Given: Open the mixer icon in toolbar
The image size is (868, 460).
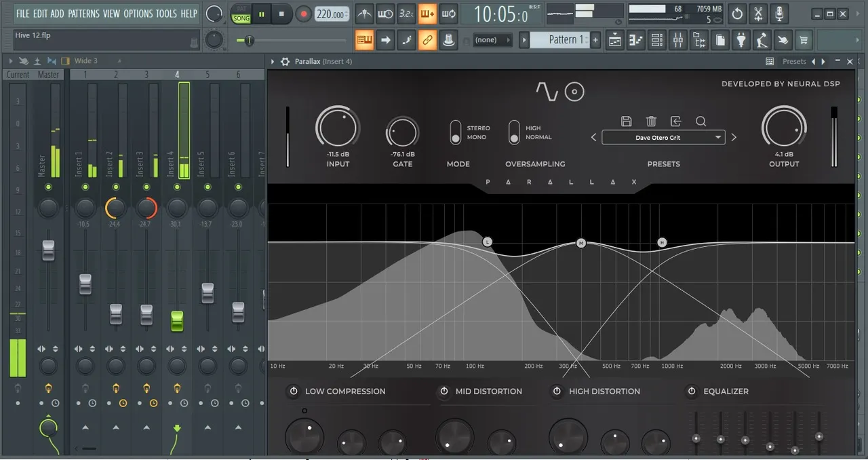Looking at the screenshot, I should tap(678, 40).
